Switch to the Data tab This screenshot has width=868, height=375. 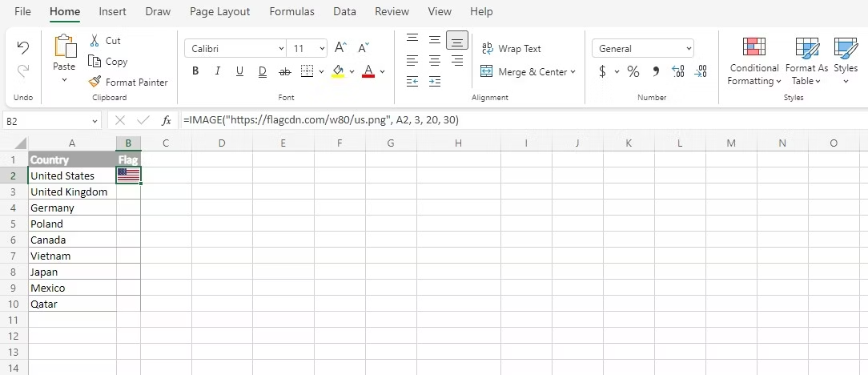(x=344, y=11)
